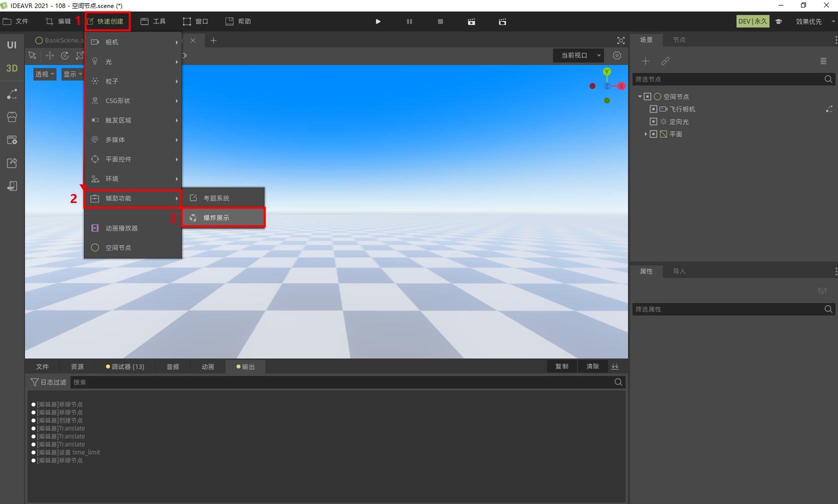Toggle visibility box of 平面
This screenshot has width=838, height=504.
click(x=653, y=134)
